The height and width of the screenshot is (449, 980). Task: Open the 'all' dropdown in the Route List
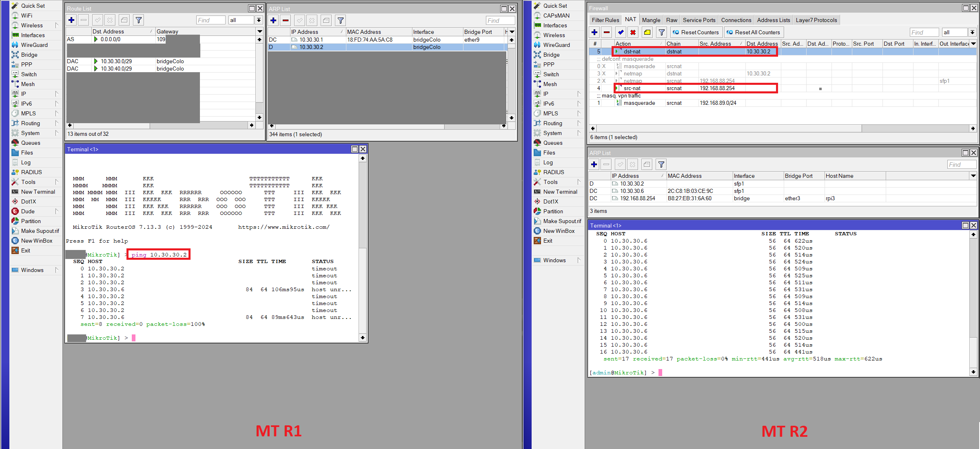click(x=259, y=20)
